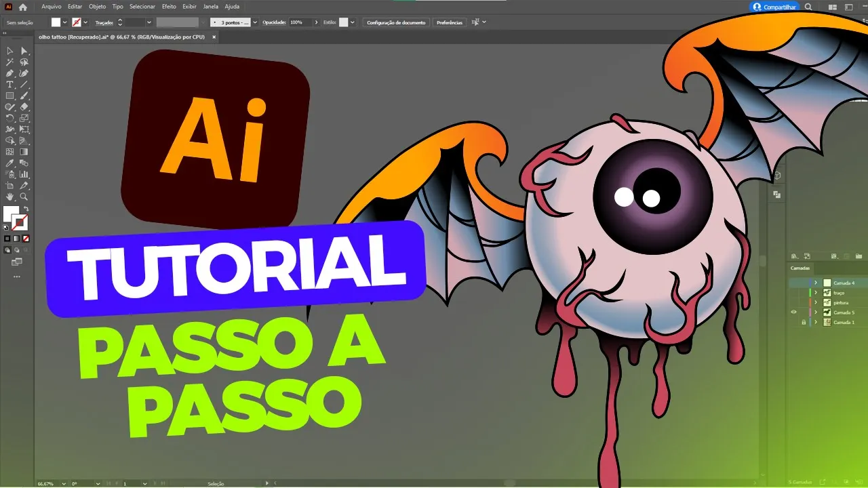868x488 pixels.
Task: Expand the Camada 1 layer
Action: click(816, 323)
